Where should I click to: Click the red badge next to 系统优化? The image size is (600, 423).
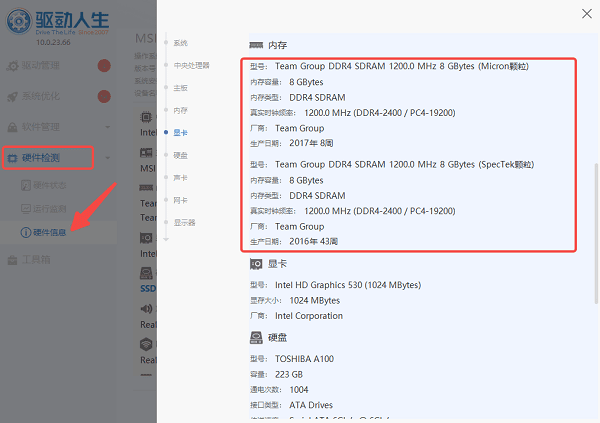click(x=104, y=97)
